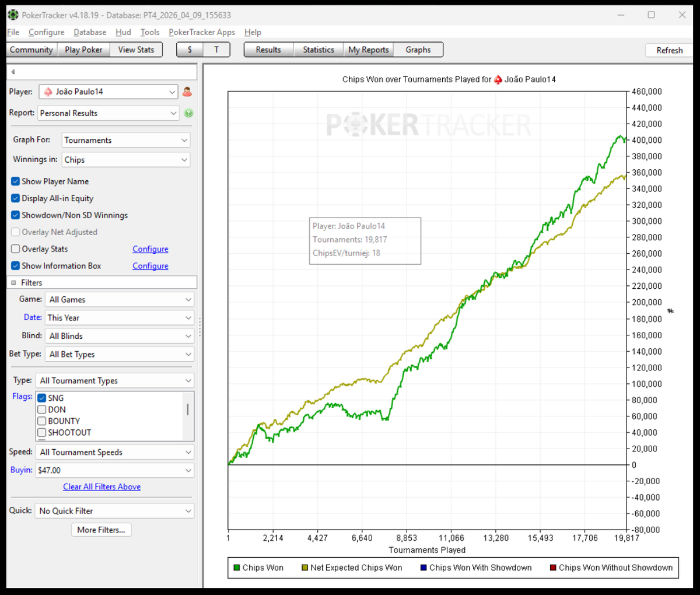Open the PokerTracker Apps menu
The image size is (700, 595).
[x=202, y=32]
